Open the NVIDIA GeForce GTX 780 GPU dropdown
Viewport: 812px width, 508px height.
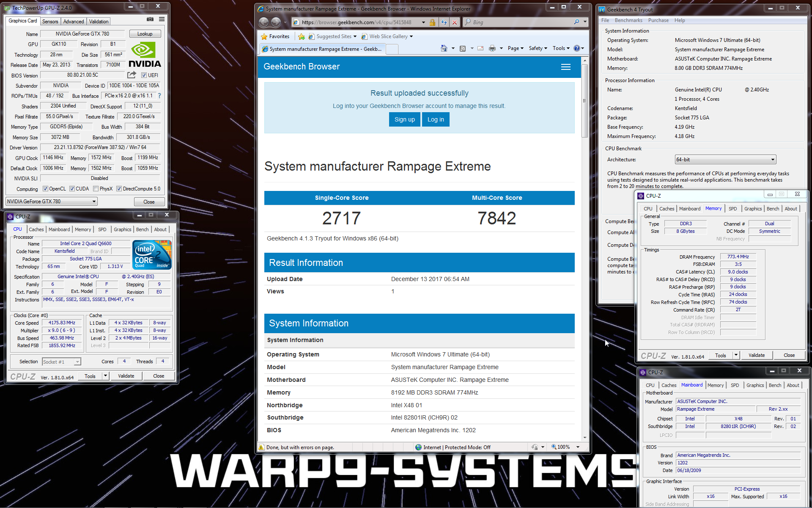[x=52, y=202]
